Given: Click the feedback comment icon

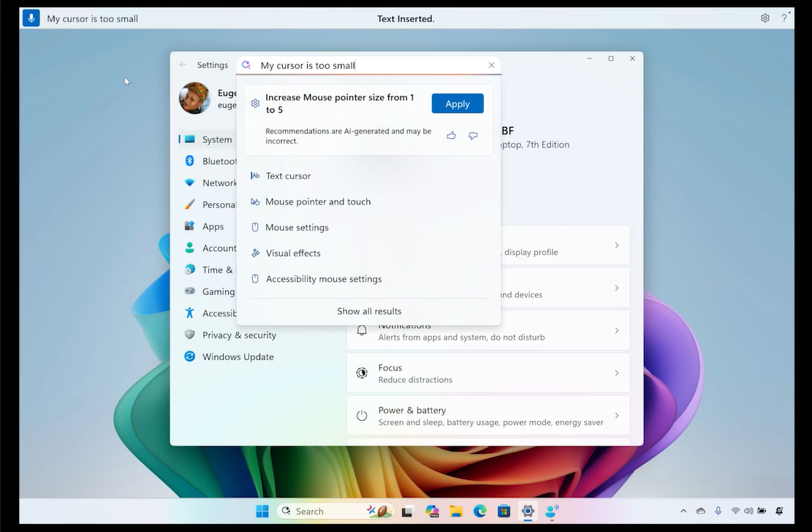Looking at the screenshot, I should (x=473, y=135).
